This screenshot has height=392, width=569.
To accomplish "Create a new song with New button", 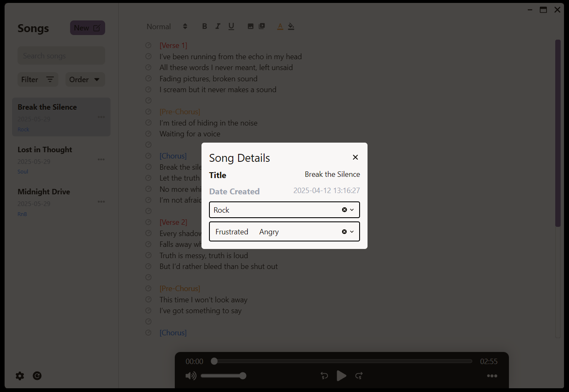I will tap(87, 28).
